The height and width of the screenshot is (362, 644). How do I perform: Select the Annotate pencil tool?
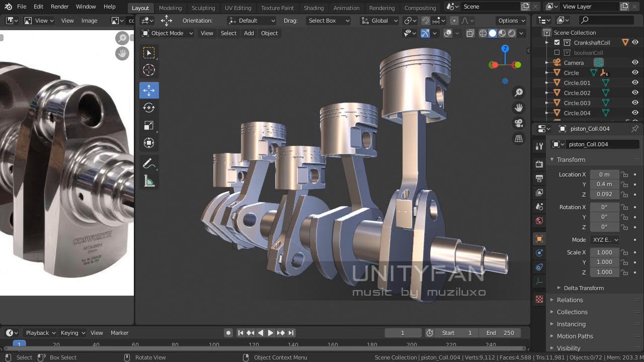(x=149, y=164)
